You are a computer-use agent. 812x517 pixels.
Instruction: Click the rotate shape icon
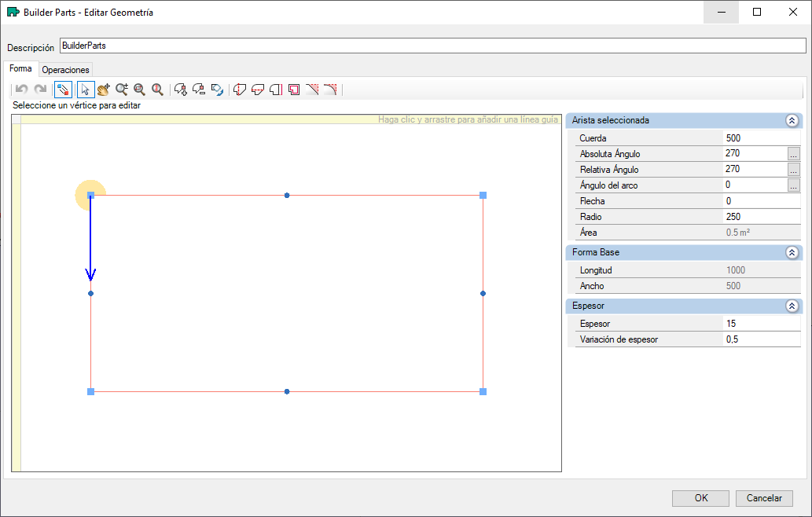[x=217, y=90]
